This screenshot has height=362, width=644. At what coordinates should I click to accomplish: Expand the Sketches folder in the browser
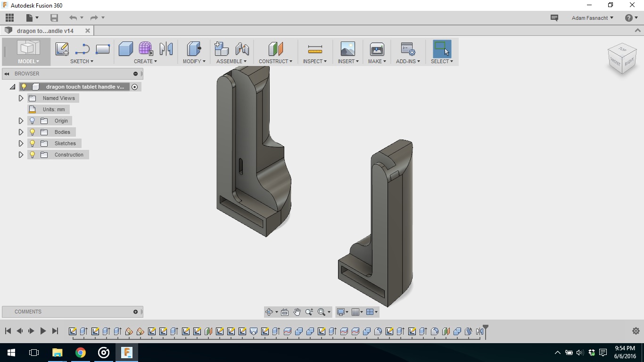(21, 143)
